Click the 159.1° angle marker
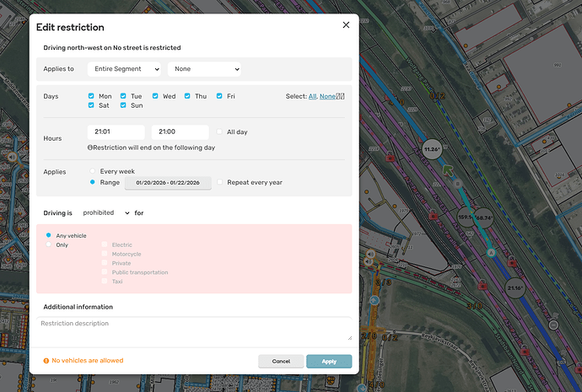Viewport: 582px width, 392px height. click(463, 217)
